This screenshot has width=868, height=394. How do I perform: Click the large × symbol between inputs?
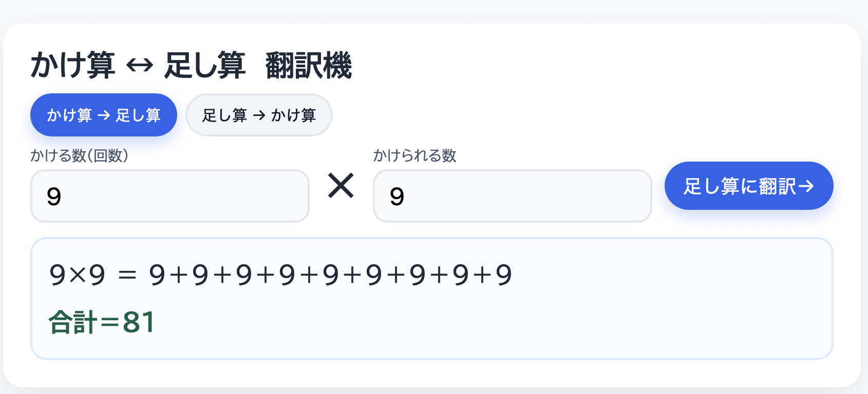pyautogui.click(x=341, y=186)
